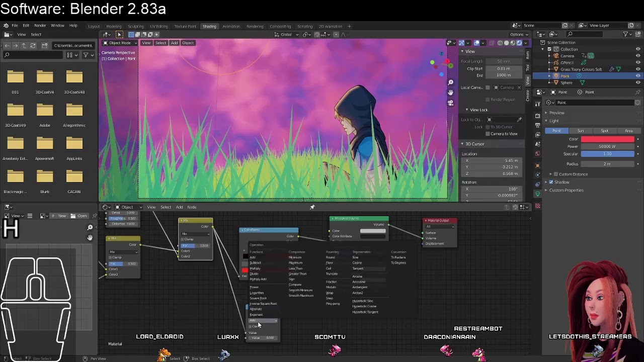Expand the Preview panel
Screen dimensions: 644x362
556,113
